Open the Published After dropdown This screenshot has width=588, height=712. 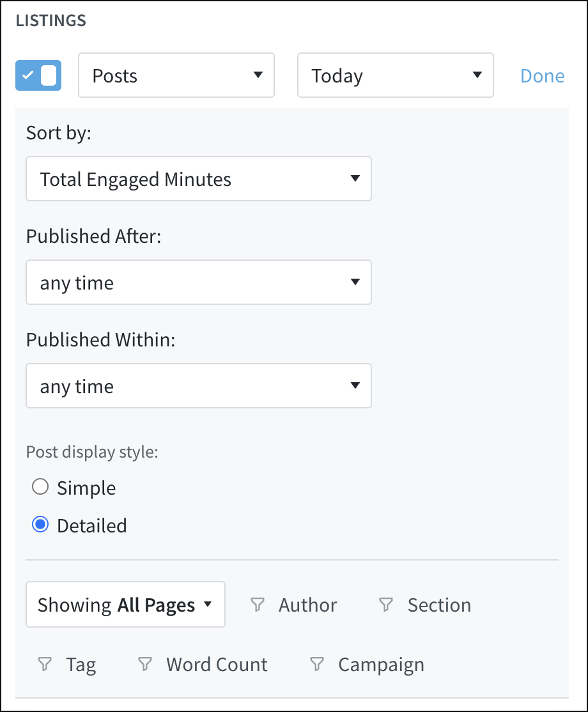(x=199, y=282)
